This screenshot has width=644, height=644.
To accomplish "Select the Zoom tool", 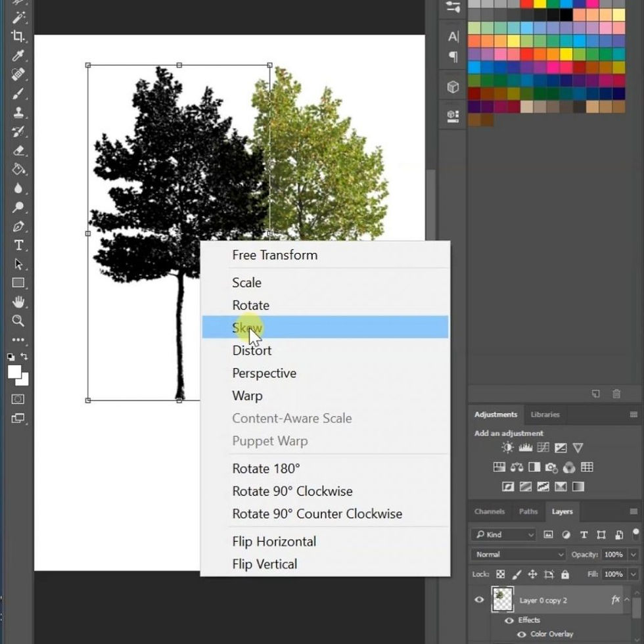I will tap(18, 321).
